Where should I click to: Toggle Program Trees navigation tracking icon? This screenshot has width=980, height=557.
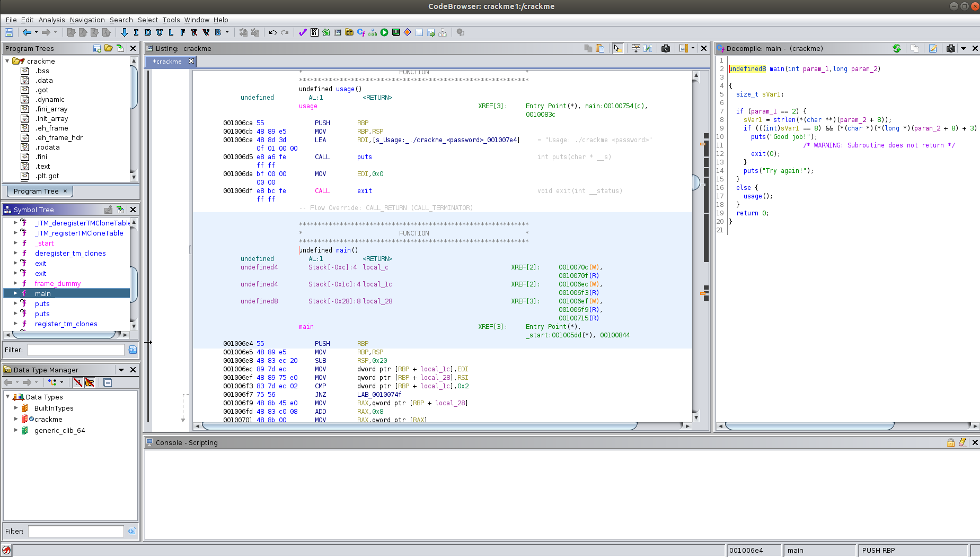[120, 48]
